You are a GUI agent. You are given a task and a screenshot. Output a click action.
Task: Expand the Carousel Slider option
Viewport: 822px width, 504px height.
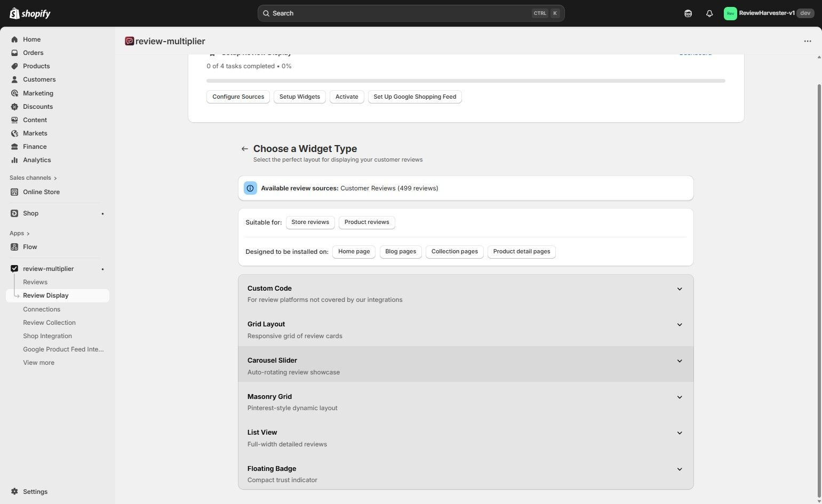[x=679, y=361]
